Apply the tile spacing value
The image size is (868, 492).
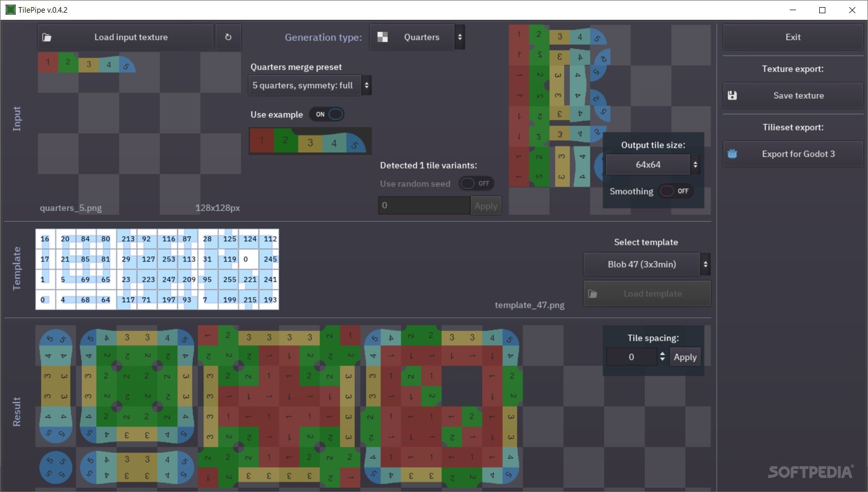coord(685,357)
